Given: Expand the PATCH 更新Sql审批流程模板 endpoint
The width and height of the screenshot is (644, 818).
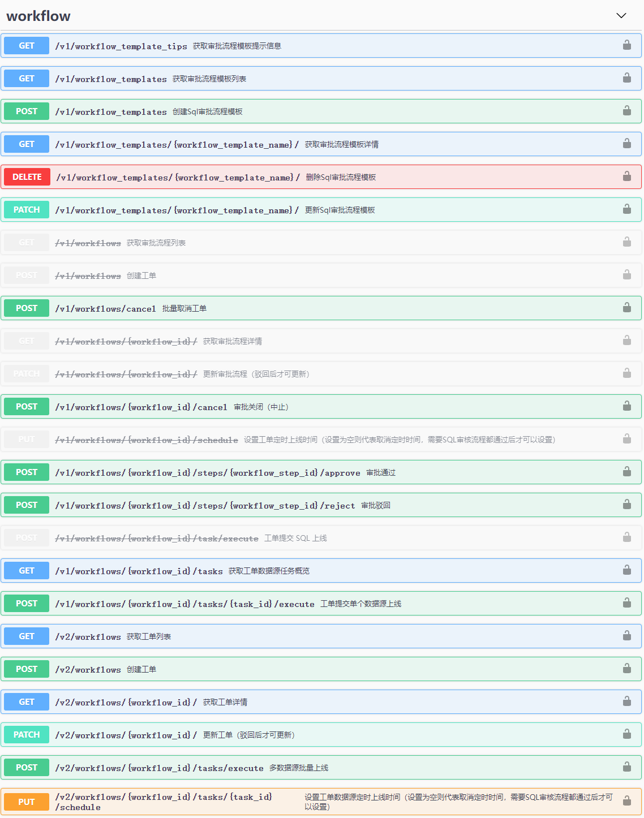Looking at the screenshot, I should tap(283, 209).
